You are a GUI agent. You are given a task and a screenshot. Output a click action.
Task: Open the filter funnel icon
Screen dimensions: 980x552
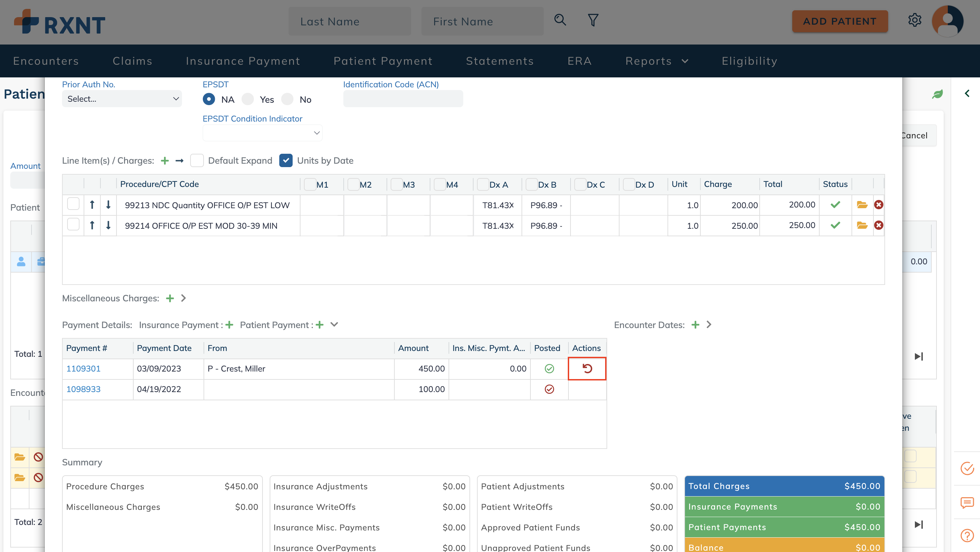click(x=593, y=20)
